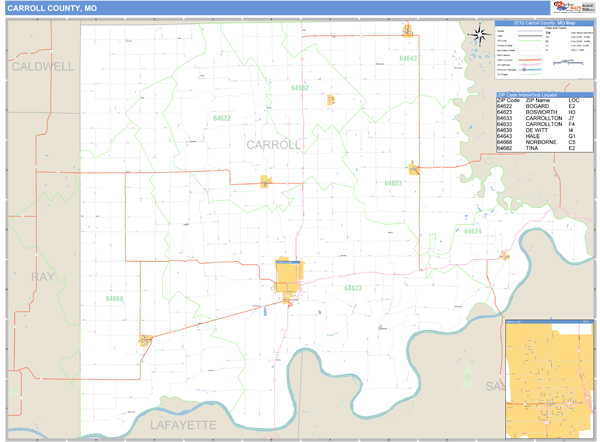The height and width of the screenshot is (442, 600).
Task: Click the CARROLL COUNTY, MO title bar
Action: tap(55, 8)
